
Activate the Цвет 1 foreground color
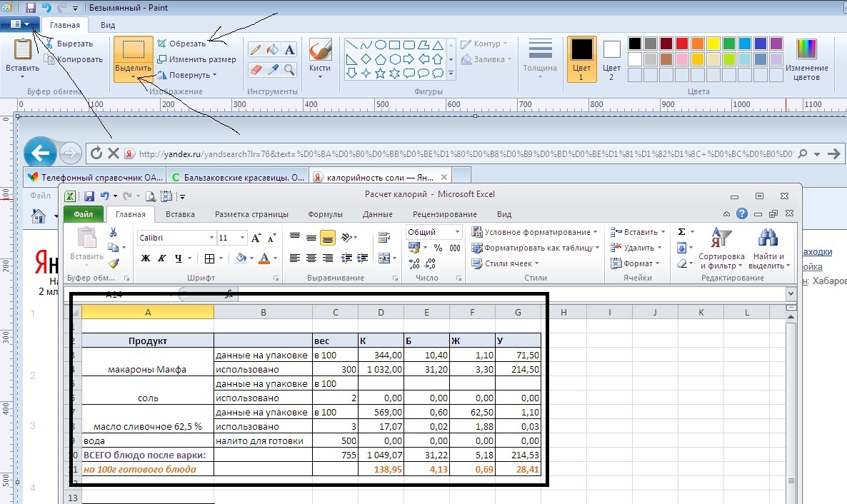582,59
